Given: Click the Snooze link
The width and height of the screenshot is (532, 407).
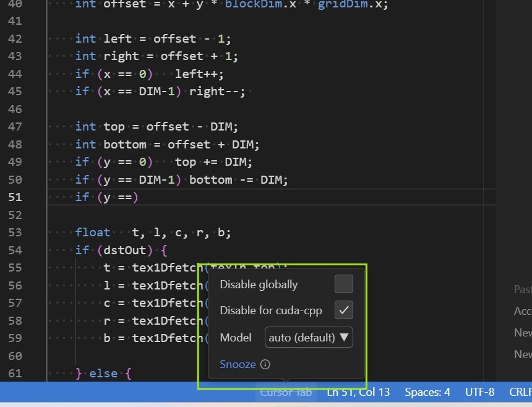Looking at the screenshot, I should (238, 364).
